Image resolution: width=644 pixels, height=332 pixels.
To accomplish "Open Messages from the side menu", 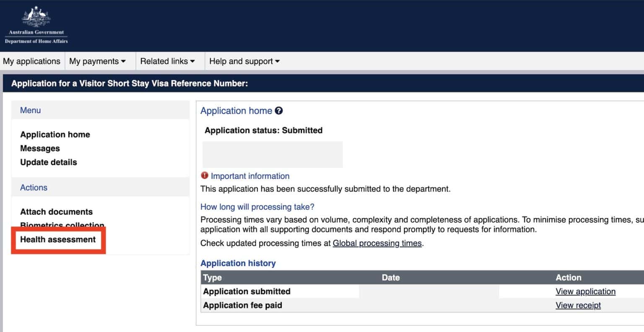I will click(x=40, y=148).
